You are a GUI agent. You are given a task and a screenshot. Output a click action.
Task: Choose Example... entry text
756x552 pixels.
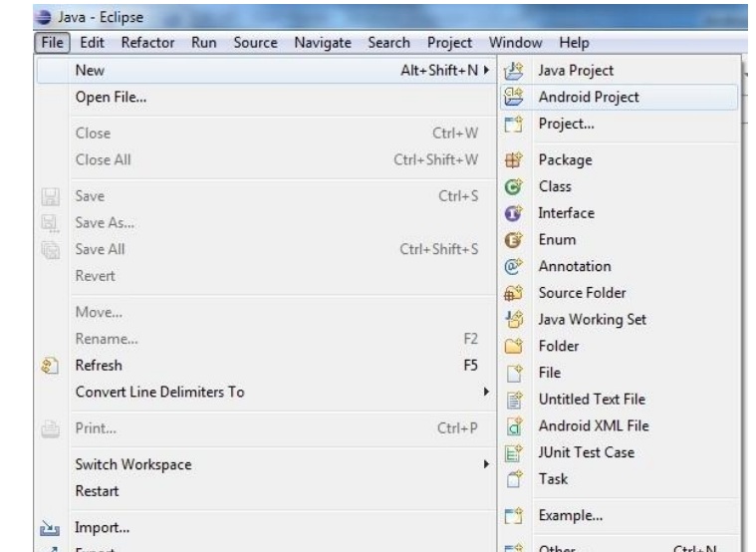pyautogui.click(x=571, y=515)
